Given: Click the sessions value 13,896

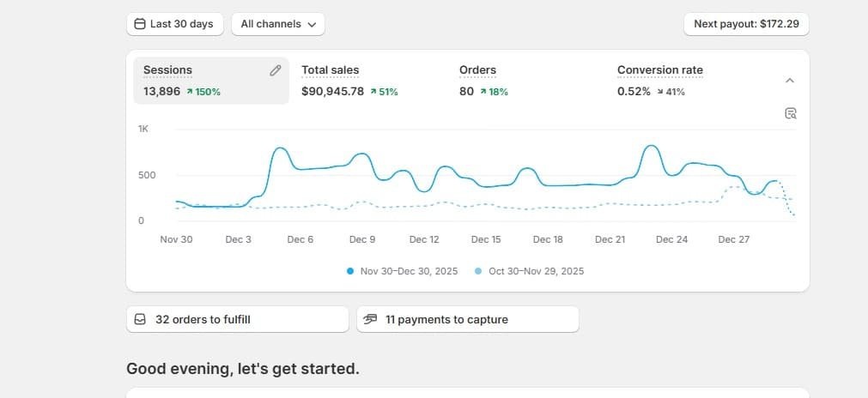Looking at the screenshot, I should pos(161,92).
